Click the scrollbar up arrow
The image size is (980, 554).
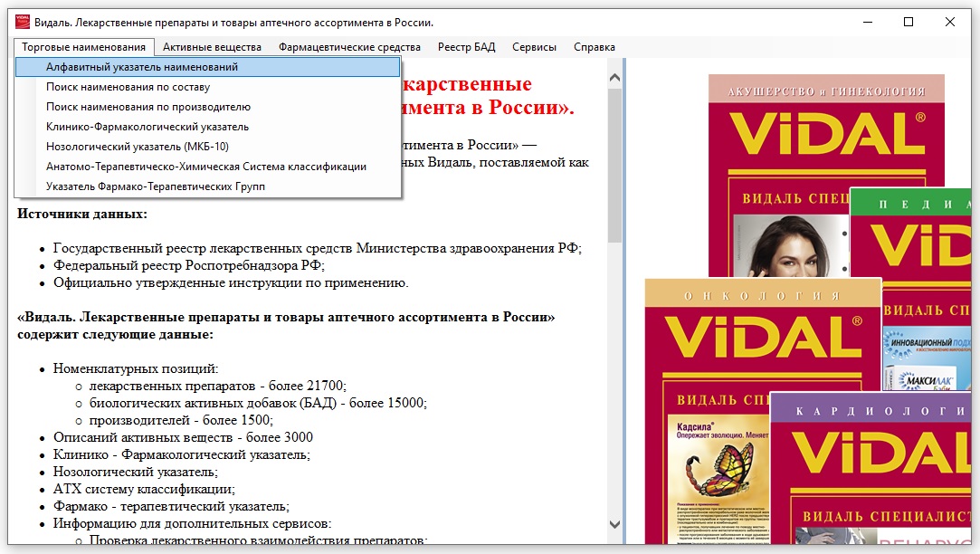[615, 69]
